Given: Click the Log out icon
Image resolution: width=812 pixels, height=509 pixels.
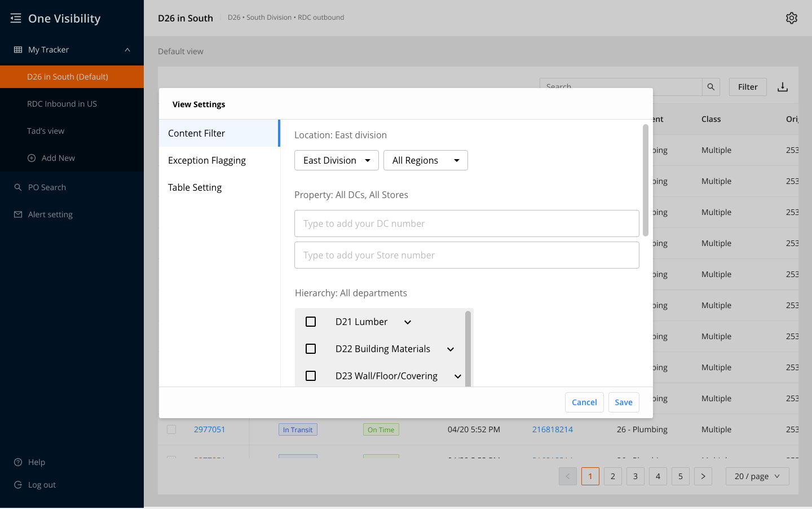Looking at the screenshot, I should coord(18,485).
